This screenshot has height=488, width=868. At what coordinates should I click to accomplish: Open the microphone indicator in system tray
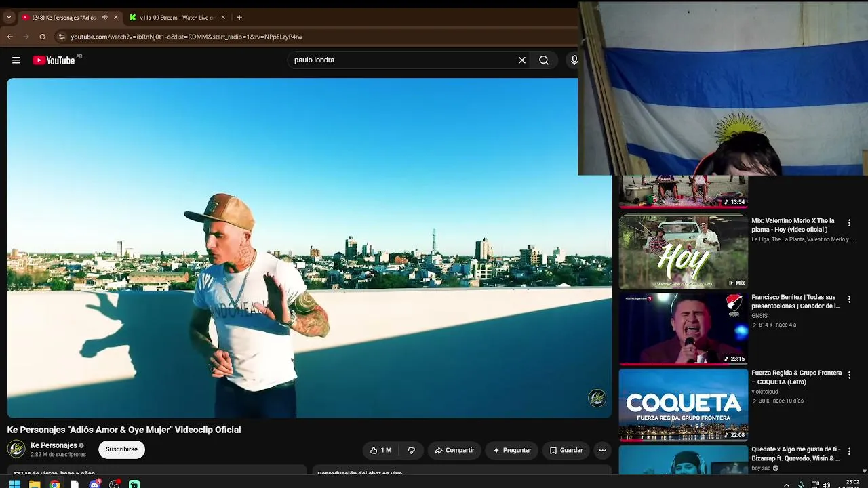coord(801,485)
